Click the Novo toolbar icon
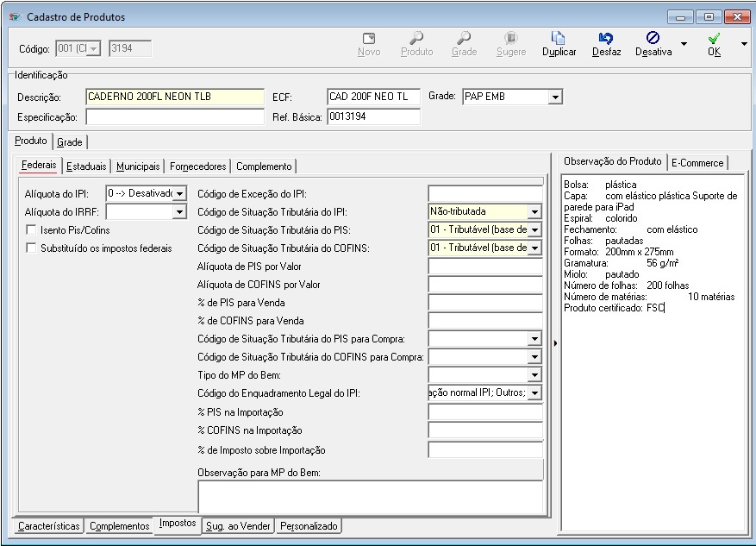This screenshot has width=756, height=546. point(369,38)
